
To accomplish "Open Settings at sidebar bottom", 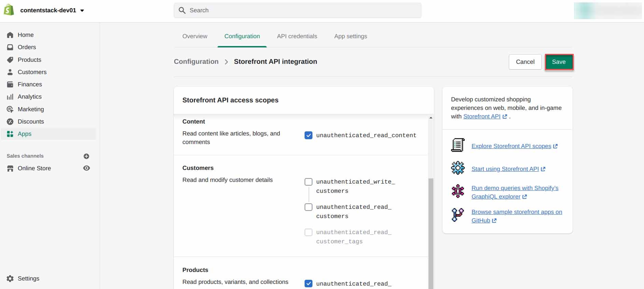I will (x=29, y=278).
